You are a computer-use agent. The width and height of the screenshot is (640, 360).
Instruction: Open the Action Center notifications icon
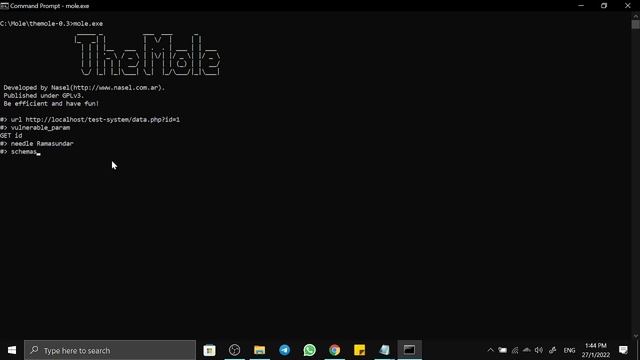point(623,350)
